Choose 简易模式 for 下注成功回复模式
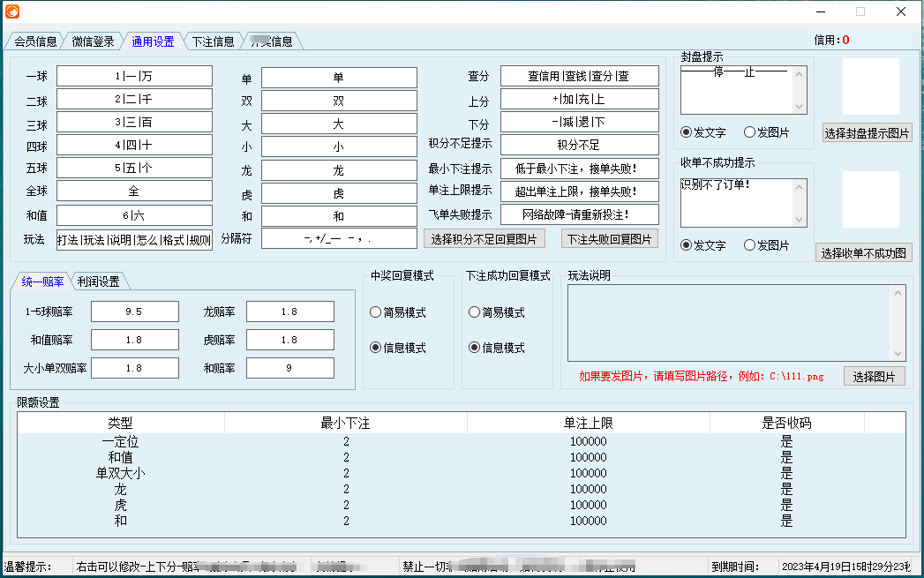This screenshot has height=578, width=924. [x=475, y=312]
